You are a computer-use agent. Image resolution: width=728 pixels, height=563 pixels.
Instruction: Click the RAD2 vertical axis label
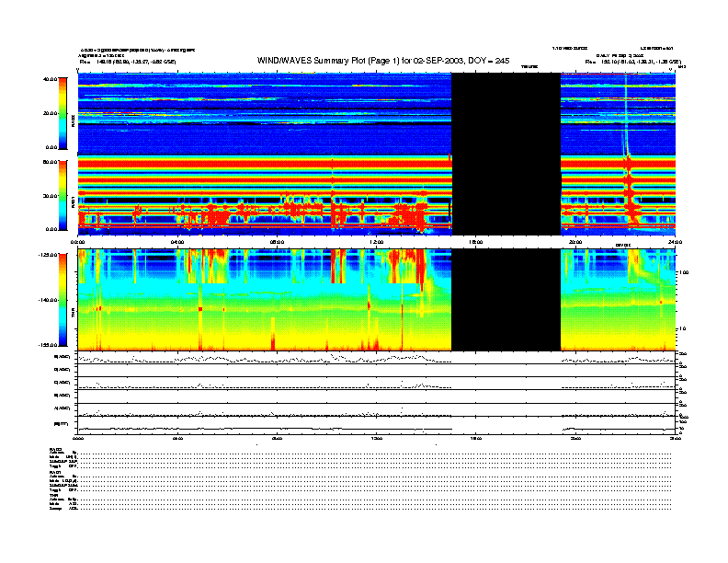[x=73, y=121]
